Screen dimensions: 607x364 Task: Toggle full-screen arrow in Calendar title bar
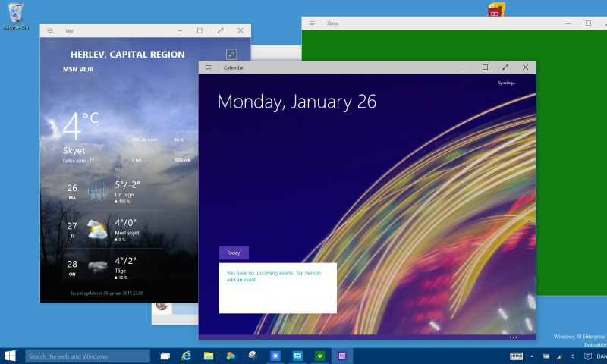tap(505, 67)
